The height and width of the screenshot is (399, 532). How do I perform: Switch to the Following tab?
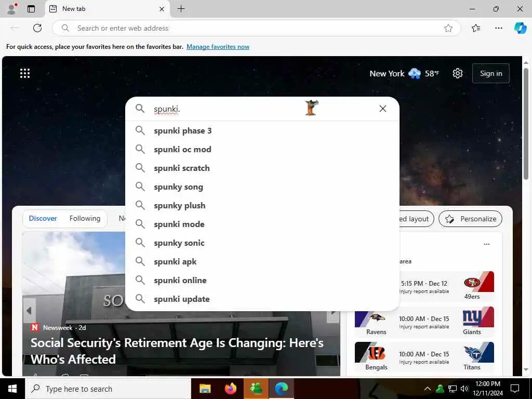tap(85, 219)
